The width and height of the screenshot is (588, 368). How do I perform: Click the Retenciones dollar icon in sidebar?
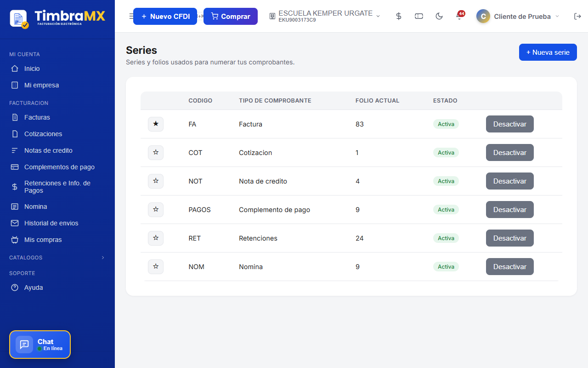pyautogui.click(x=15, y=187)
